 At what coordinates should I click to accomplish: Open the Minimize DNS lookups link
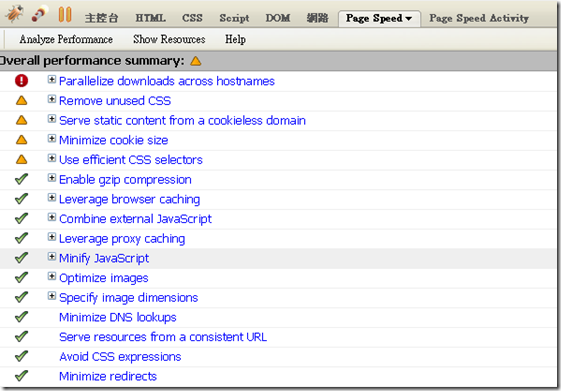click(118, 318)
